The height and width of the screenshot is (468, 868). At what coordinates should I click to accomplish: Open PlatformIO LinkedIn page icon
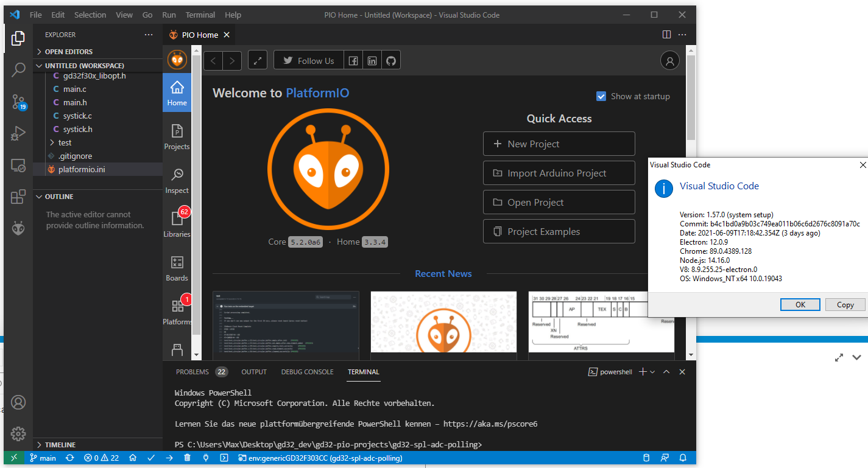tap(372, 60)
